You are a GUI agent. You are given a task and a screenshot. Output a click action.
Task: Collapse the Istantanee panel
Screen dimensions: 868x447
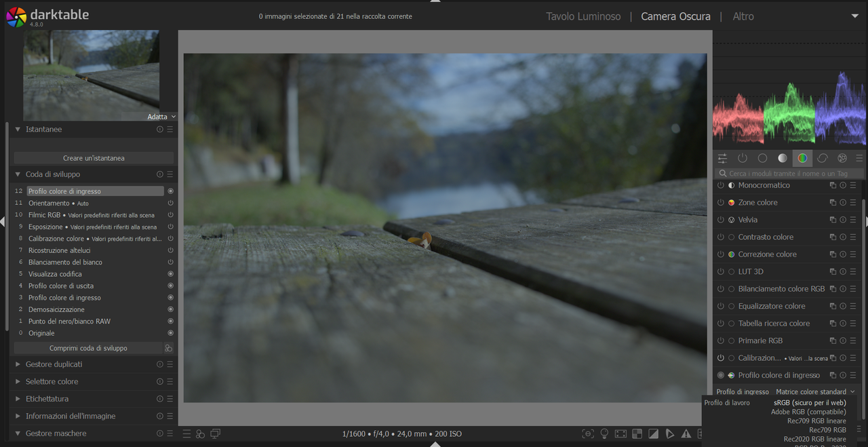(x=18, y=129)
